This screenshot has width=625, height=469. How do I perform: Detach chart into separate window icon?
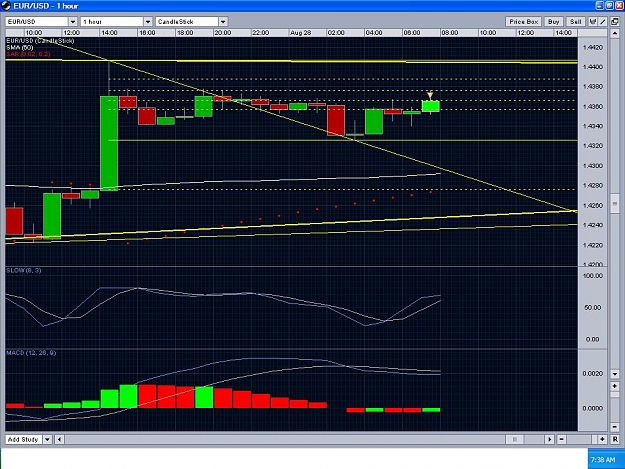coord(614,22)
